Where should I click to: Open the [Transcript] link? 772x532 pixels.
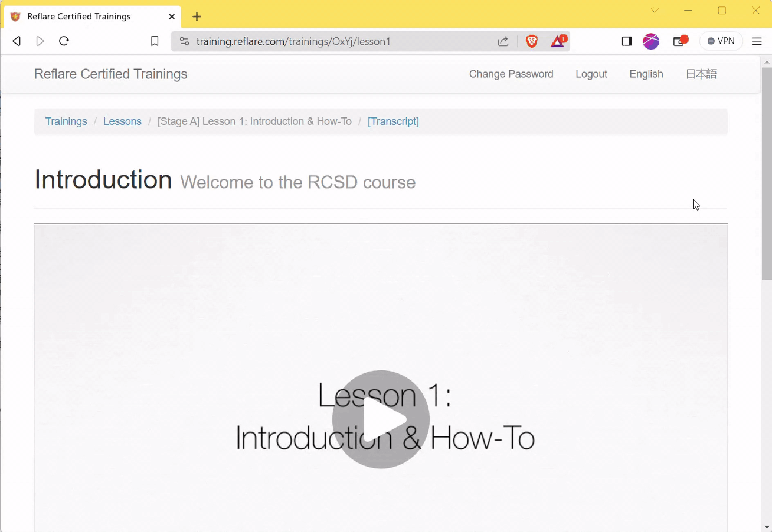click(x=393, y=121)
